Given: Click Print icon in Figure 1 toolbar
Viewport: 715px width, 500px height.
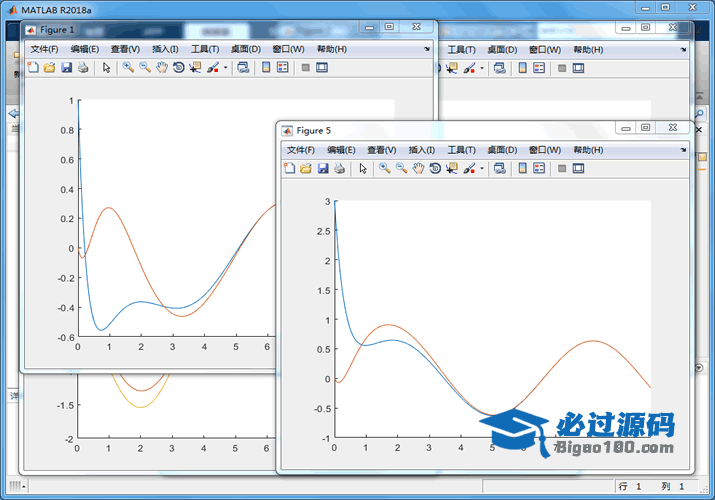Looking at the screenshot, I should point(83,67).
